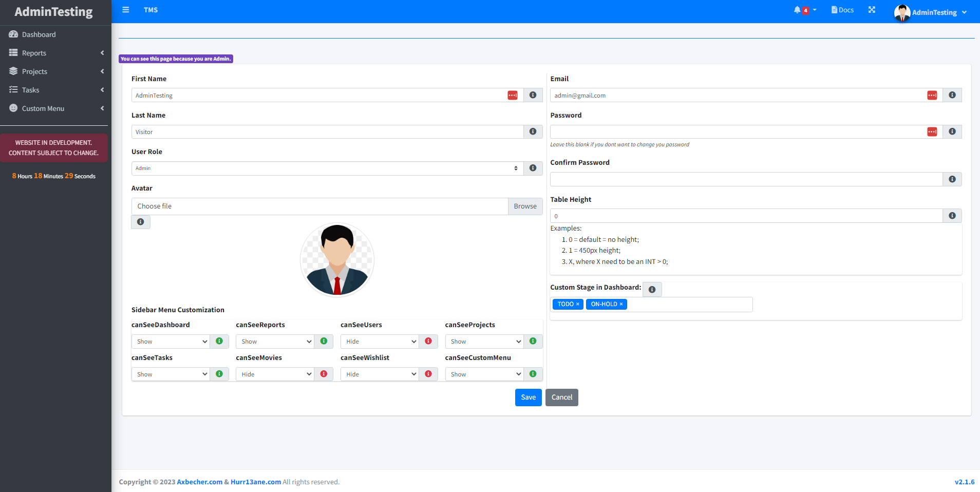Click info icon next to First Name
980x492 pixels.
pos(533,95)
